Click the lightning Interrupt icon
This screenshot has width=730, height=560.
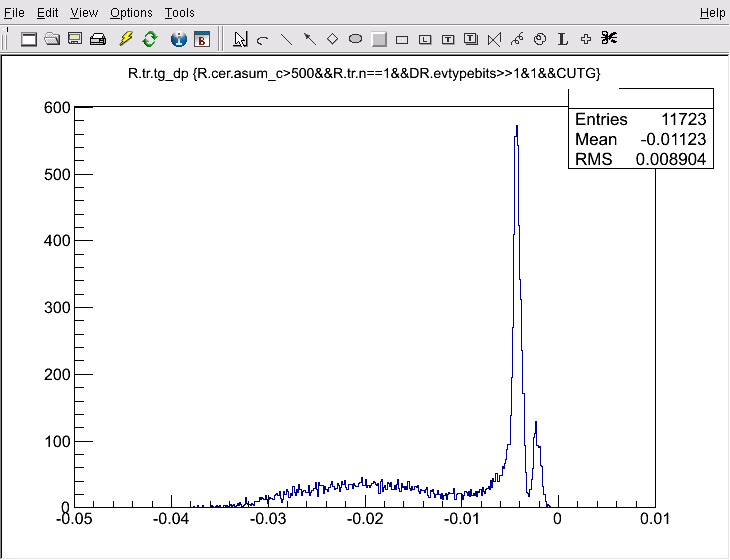[x=126, y=39]
